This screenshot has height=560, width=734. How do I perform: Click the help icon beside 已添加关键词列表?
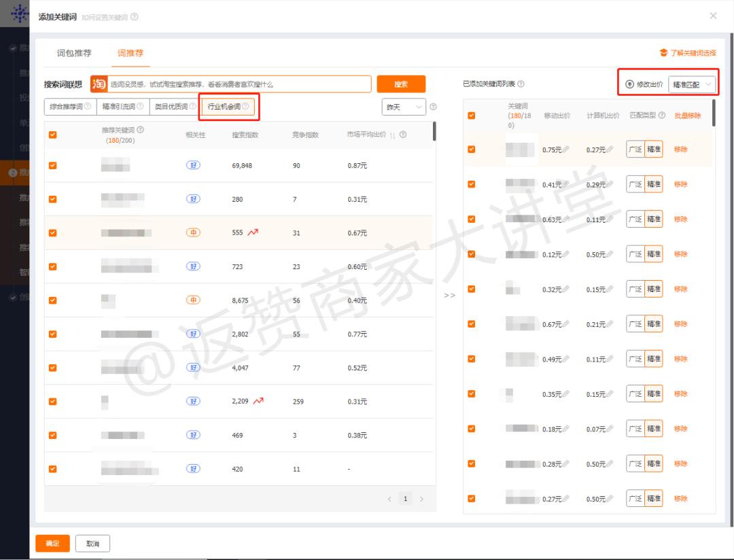[x=521, y=84]
